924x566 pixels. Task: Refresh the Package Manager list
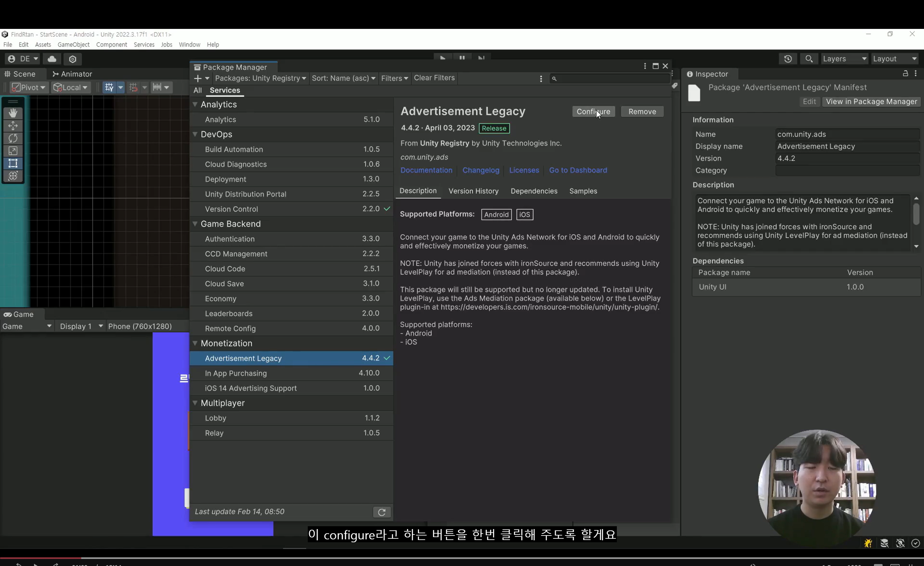(x=382, y=512)
